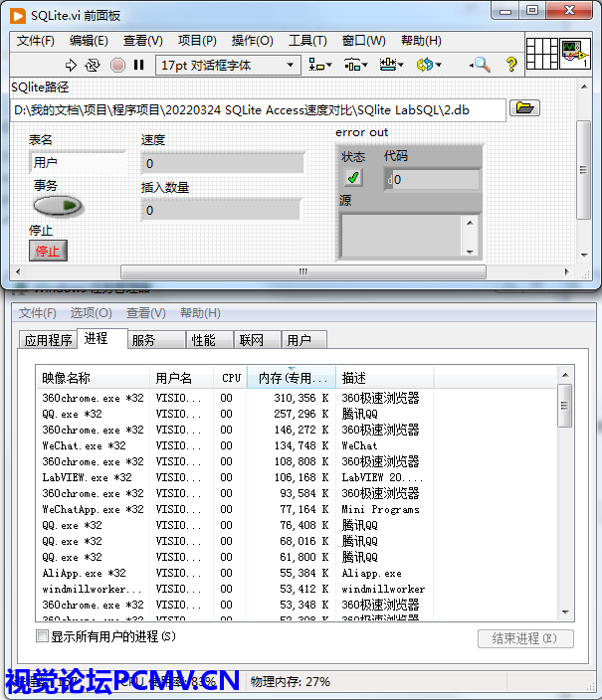Viewport: 602px width, 700px height.
Task: Click the Run arrow button
Action: tap(71, 65)
